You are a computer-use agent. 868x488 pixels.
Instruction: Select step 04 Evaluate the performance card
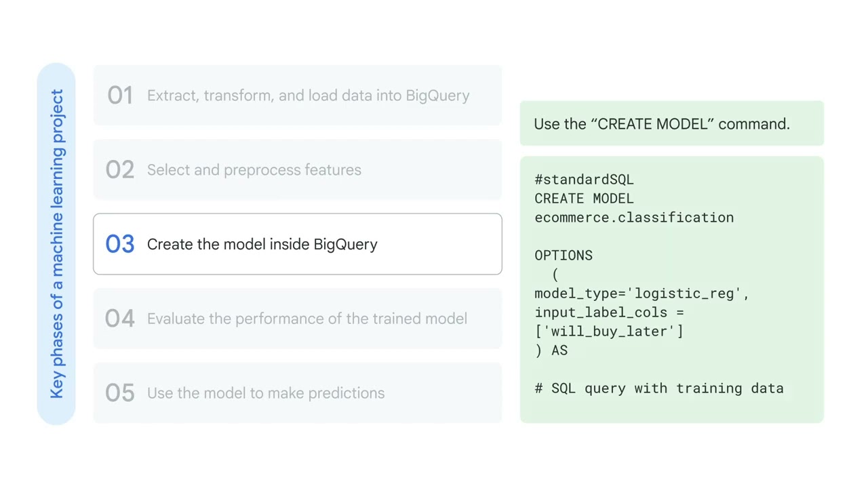click(297, 319)
